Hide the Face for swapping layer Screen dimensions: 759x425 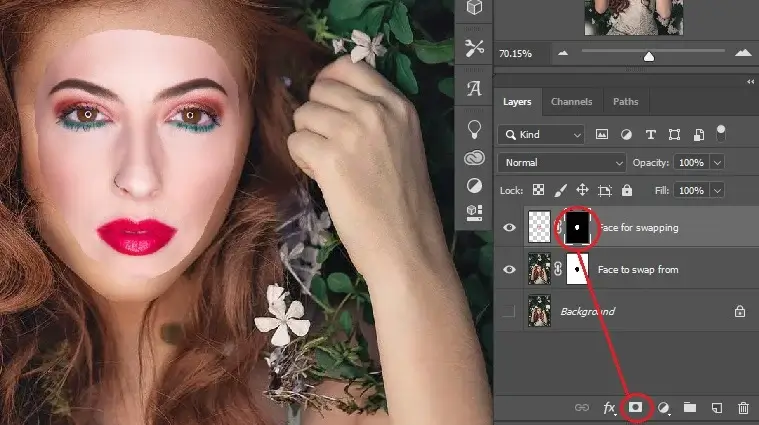pos(509,227)
